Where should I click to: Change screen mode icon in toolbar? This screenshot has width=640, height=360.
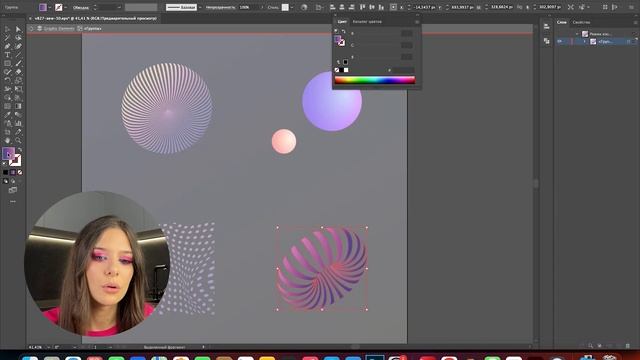13,190
